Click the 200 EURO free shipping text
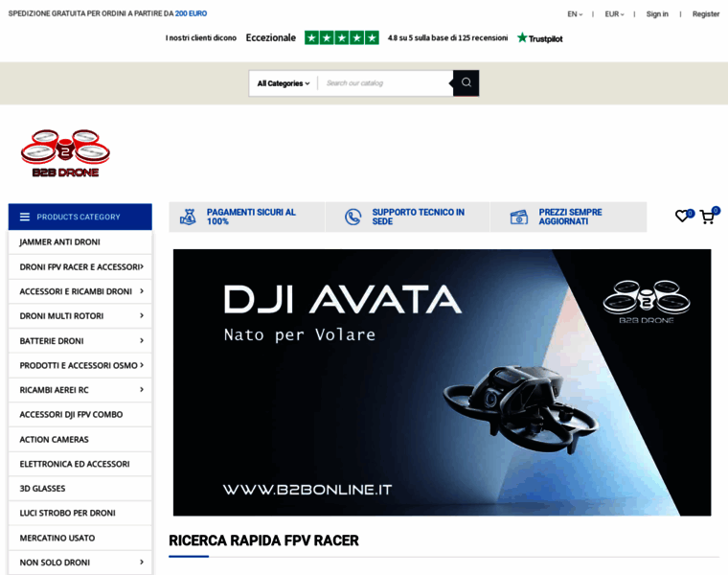This screenshot has height=575, width=728. (191, 13)
